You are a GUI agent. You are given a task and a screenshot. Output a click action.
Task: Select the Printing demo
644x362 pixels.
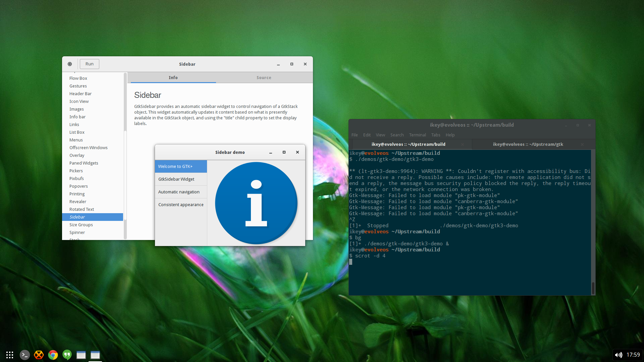coord(93,194)
